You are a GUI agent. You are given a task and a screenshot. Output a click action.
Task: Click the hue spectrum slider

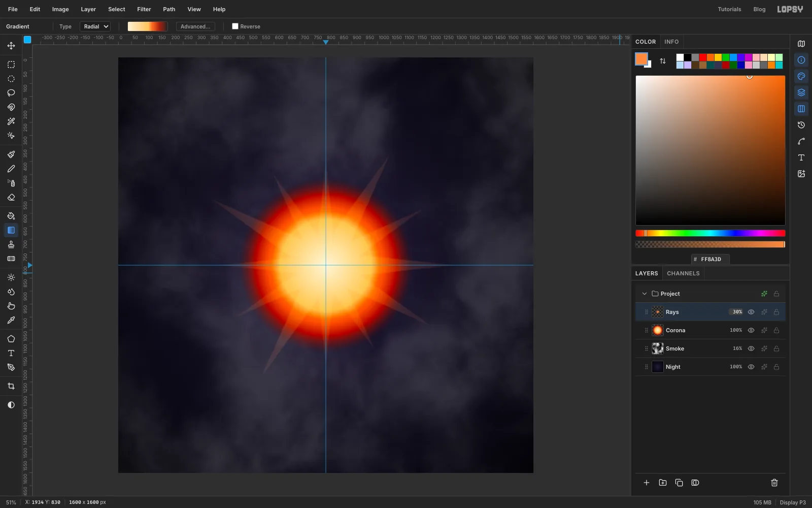click(x=710, y=233)
